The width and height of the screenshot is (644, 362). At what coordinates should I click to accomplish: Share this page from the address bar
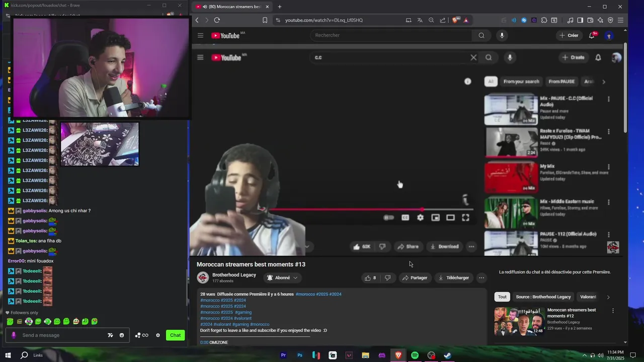443,20
